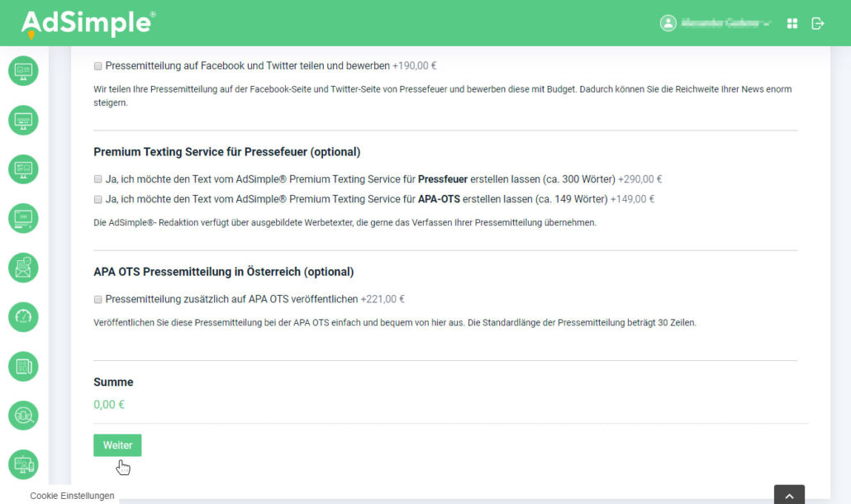
Task: Click the envelope icon in the left sidebar
Action: (x=23, y=268)
